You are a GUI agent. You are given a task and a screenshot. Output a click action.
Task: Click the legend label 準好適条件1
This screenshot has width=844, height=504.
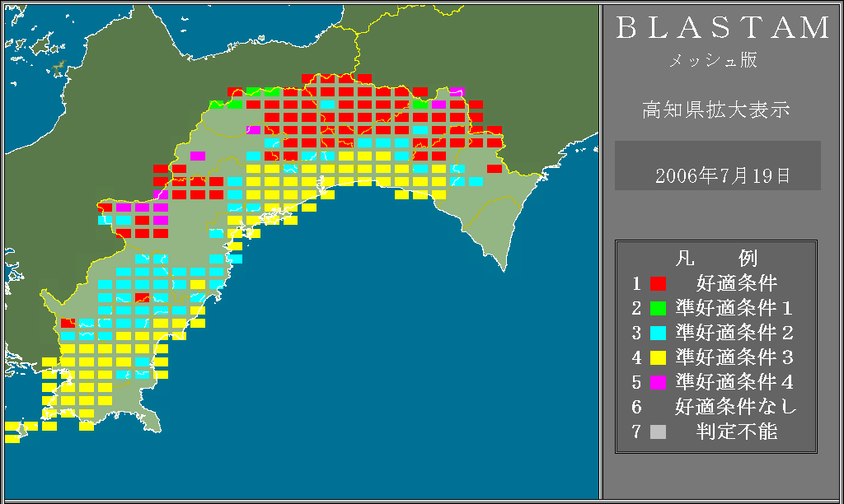pos(734,308)
